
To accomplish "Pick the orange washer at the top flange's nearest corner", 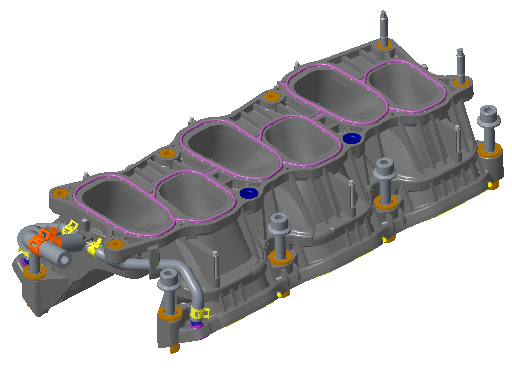I will tap(116, 244).
